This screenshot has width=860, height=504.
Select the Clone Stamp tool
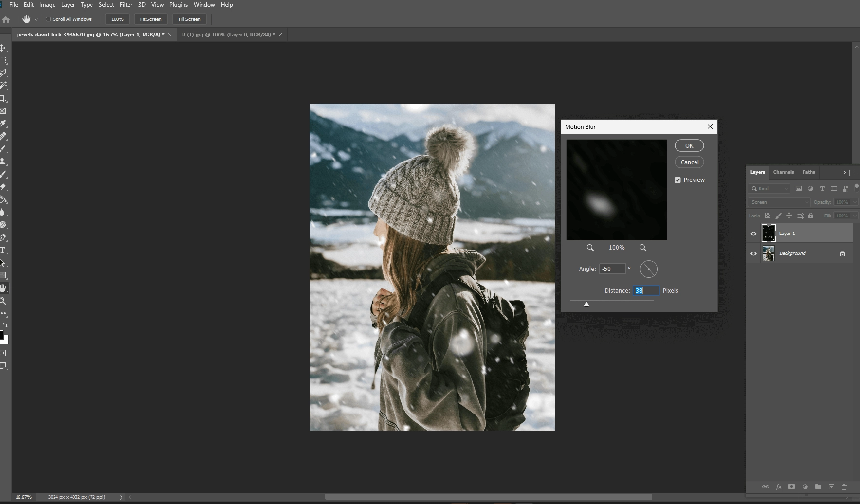3,162
